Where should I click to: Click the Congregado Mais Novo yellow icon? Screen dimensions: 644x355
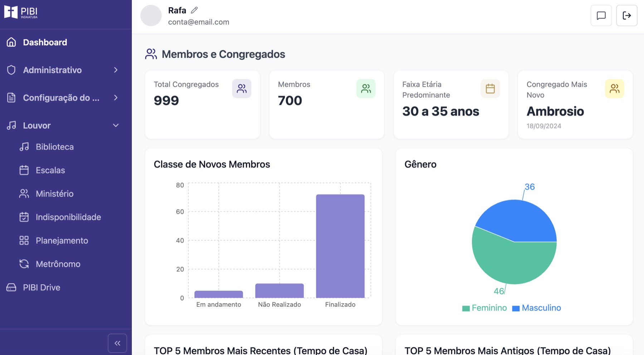point(614,88)
